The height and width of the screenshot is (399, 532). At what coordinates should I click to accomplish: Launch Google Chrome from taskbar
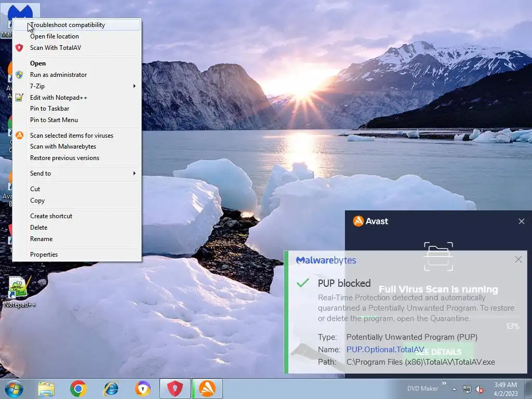coord(78,389)
